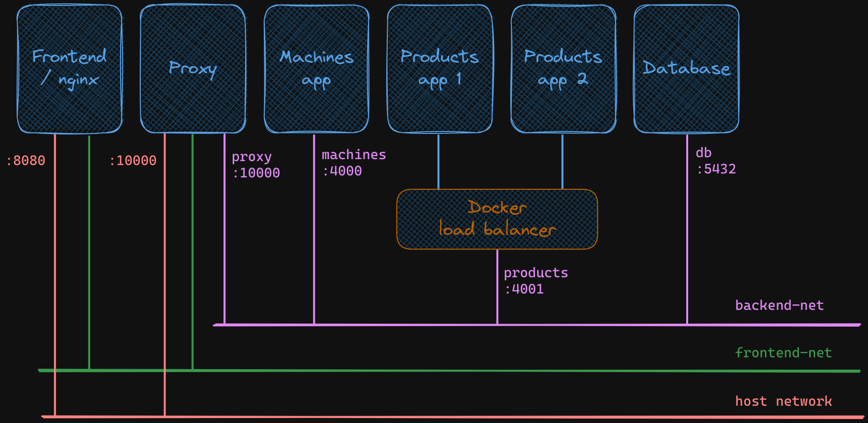The width and height of the screenshot is (868, 423).
Task: Click the db :5432 label
Action: [x=715, y=161]
